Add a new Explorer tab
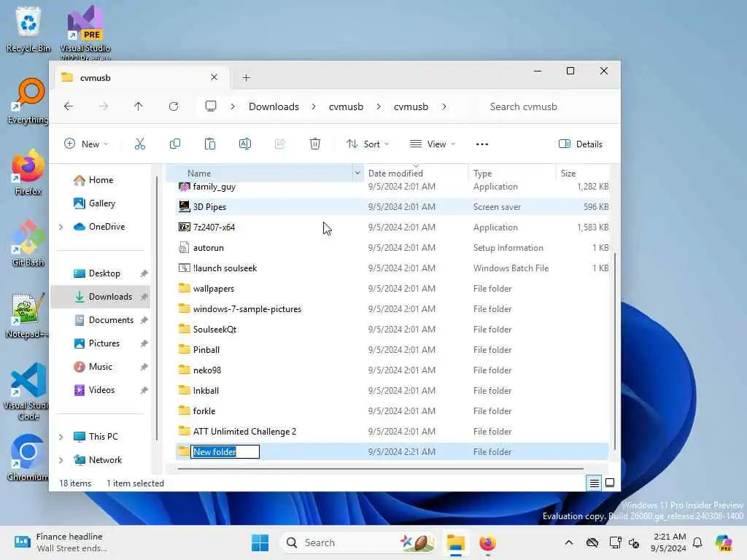 247,77
